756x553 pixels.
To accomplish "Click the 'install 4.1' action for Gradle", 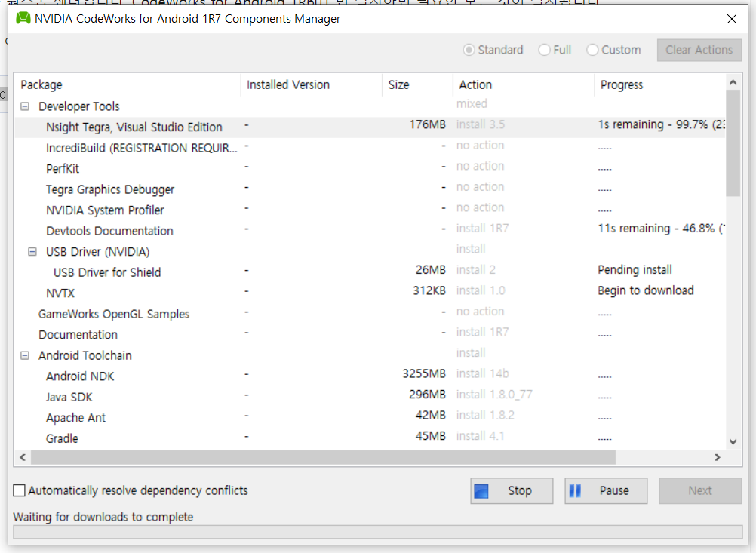I will click(480, 436).
